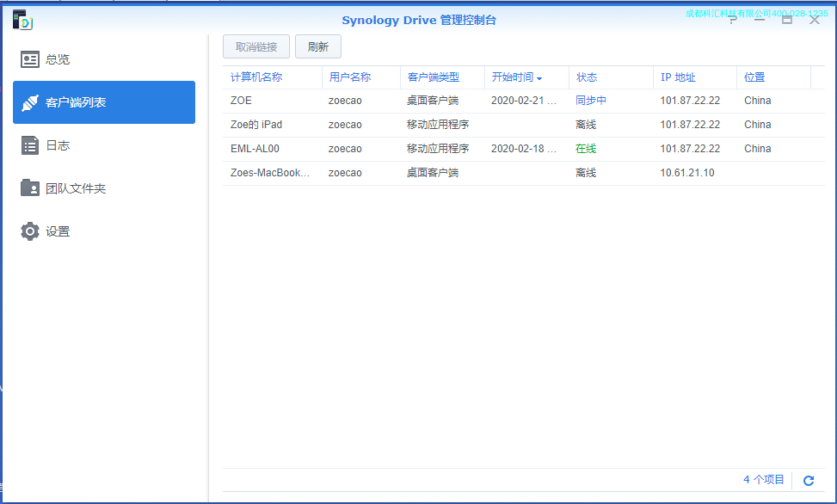Click the reload icon at bottom right
The height and width of the screenshot is (504, 837).
click(808, 481)
